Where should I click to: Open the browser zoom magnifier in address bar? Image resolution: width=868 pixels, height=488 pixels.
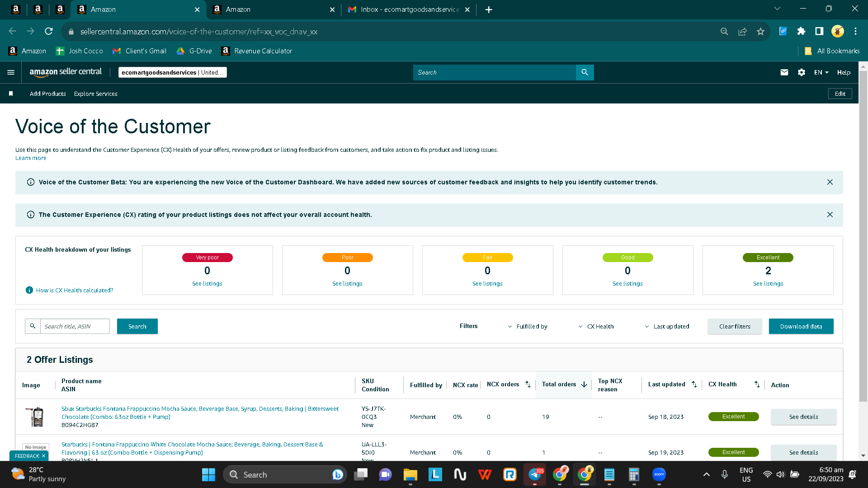(x=724, y=31)
